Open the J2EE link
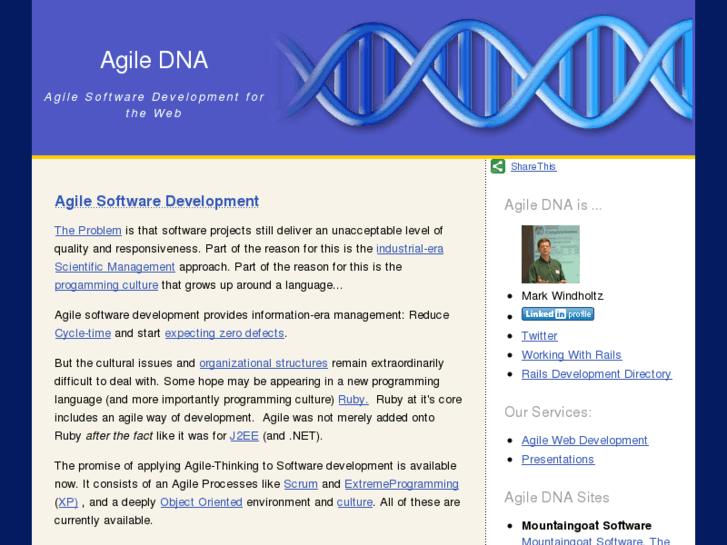727x545 pixels. pyautogui.click(x=244, y=436)
